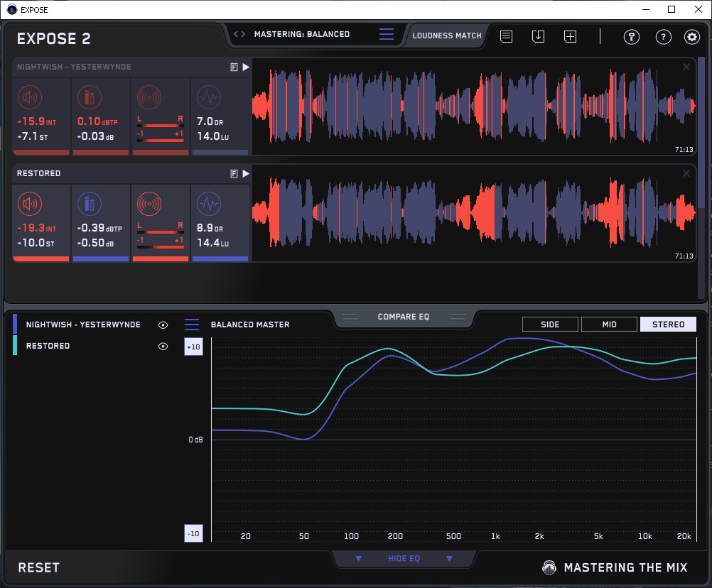712x588 pixels.
Task: Click the stereo phase icon for Restored
Action: click(x=149, y=205)
